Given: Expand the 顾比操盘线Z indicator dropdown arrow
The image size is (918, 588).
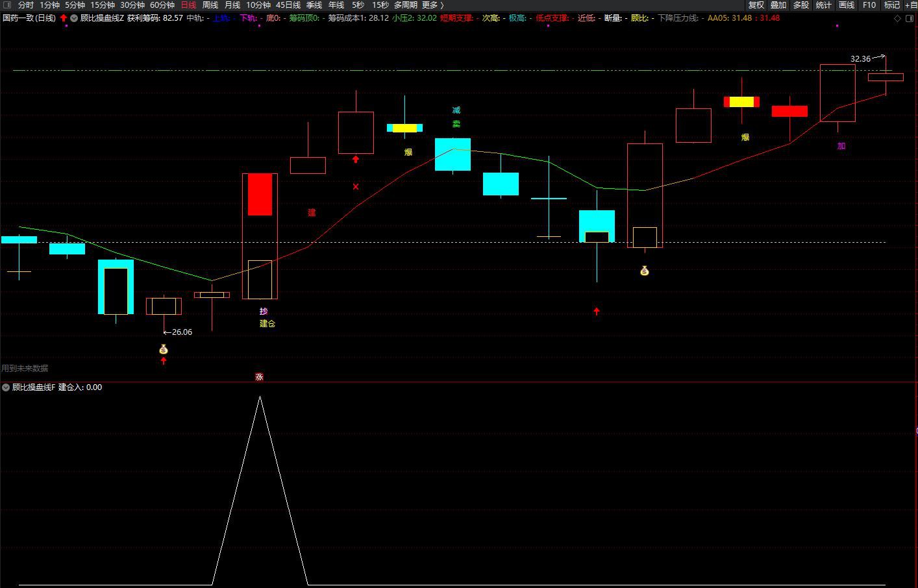Looking at the screenshot, I should pos(74,18).
